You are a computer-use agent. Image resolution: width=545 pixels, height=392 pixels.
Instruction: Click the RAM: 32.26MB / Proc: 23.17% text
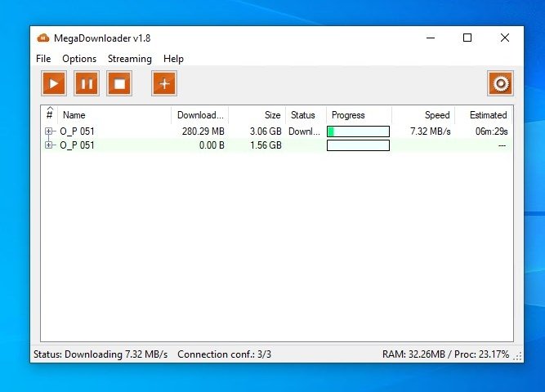coord(445,354)
